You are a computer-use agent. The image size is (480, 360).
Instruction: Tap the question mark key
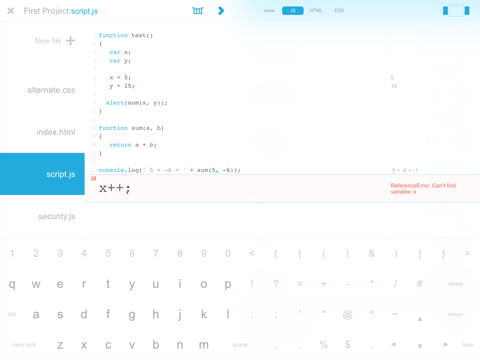276,284
